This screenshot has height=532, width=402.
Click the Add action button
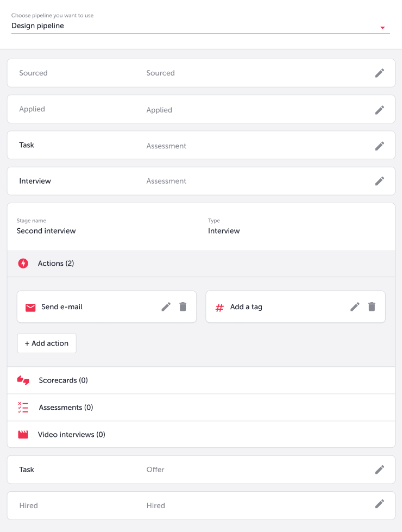[47, 343]
